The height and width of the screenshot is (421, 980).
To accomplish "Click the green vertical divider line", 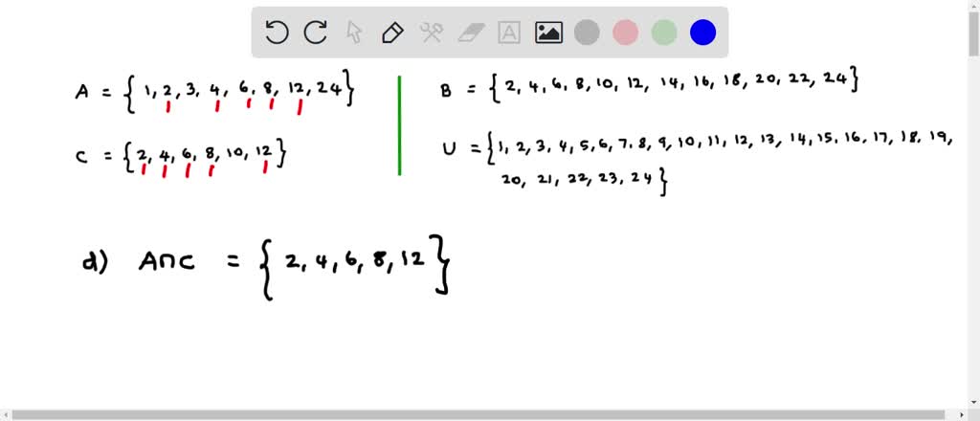I will (399, 125).
